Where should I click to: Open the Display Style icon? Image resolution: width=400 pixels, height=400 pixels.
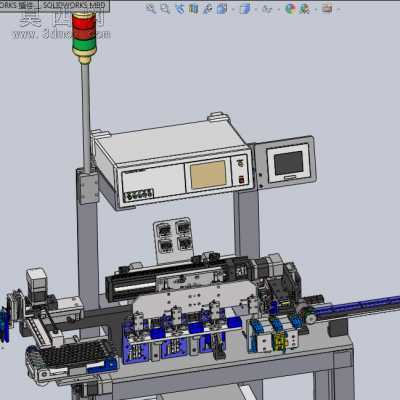(245, 9)
